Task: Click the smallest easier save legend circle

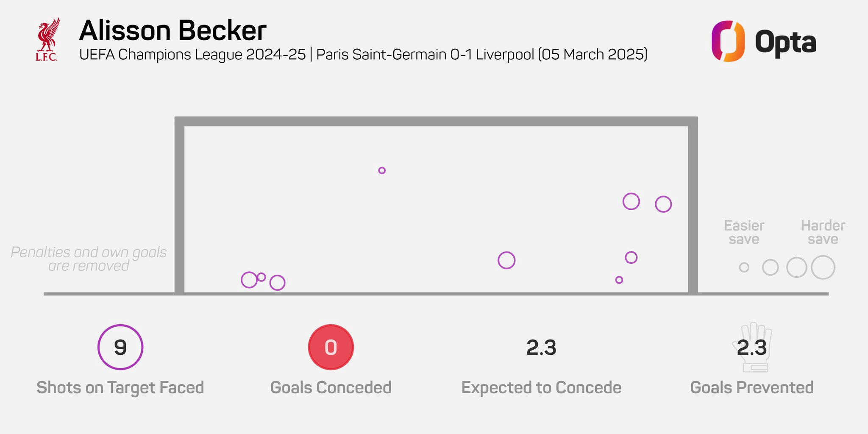Action: [744, 267]
